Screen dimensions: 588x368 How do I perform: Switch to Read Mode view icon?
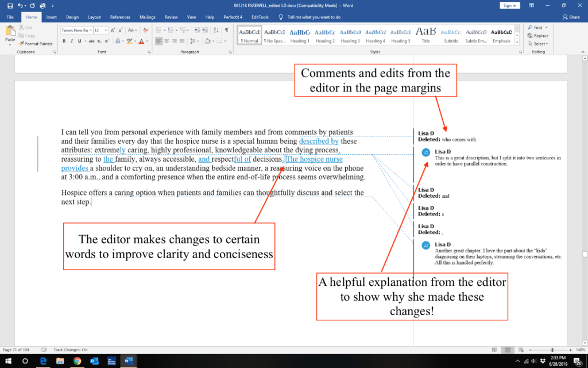[x=494, y=350]
